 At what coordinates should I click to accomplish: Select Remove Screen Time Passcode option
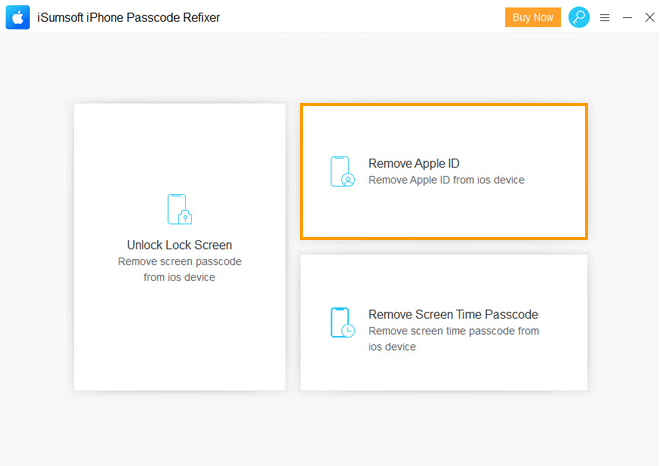coord(444,322)
